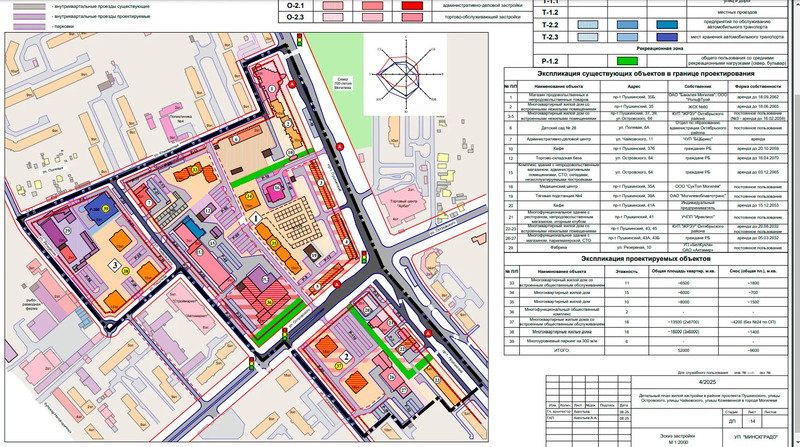
Task: Click the traffic light symbol at map top
Action: pyautogui.click(x=300, y=40)
